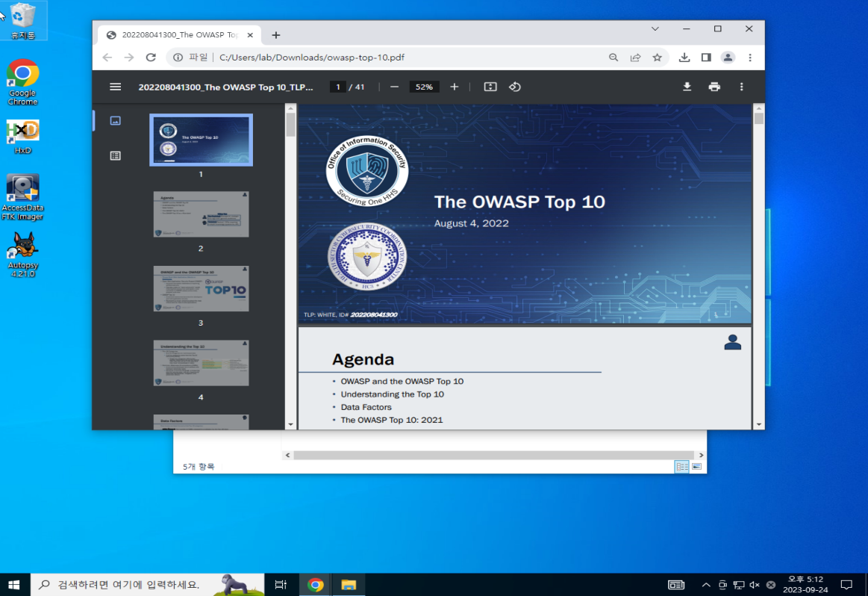Toggle Chrome side panel
Image resolution: width=868 pixels, height=596 pixels.
706,58
